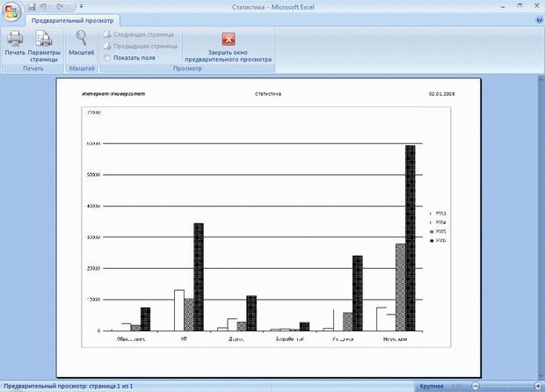
Task: Open Параметры страницы page setup
Action: (44, 44)
